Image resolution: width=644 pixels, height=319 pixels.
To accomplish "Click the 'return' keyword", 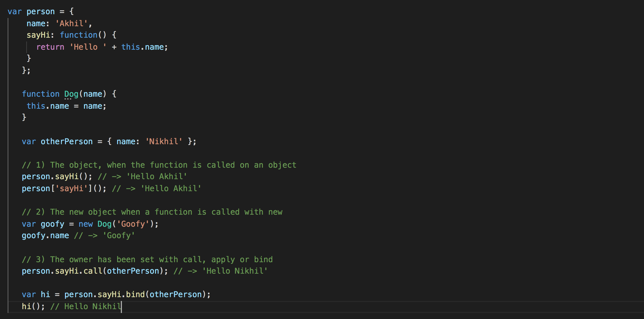I will (50, 47).
